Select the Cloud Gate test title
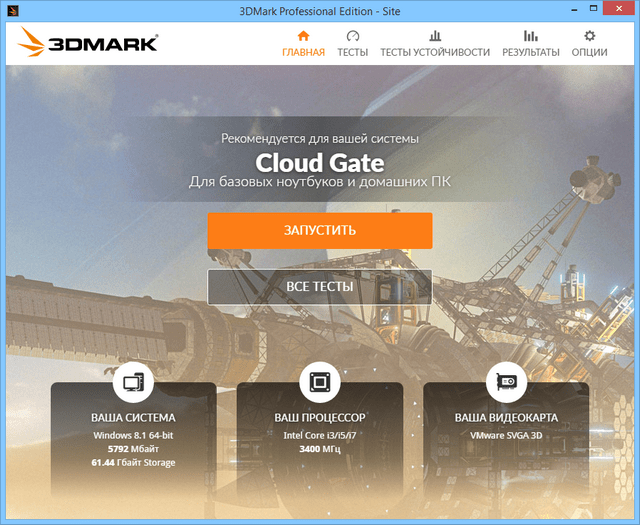 (319, 162)
